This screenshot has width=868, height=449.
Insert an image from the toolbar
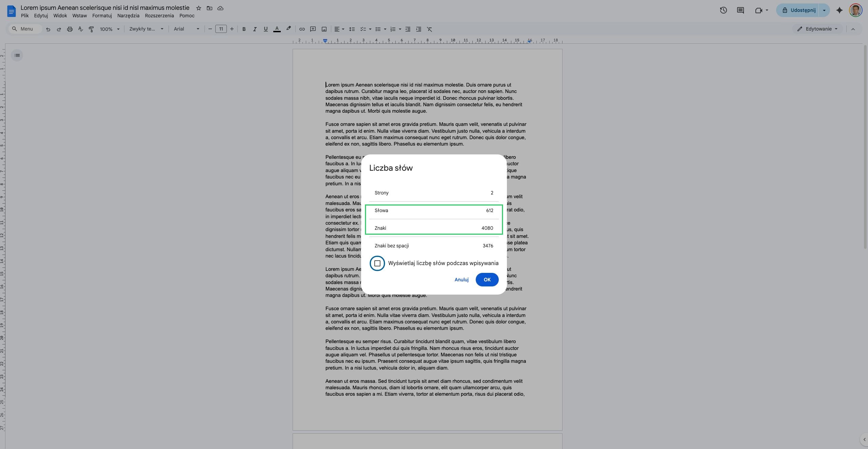(324, 29)
